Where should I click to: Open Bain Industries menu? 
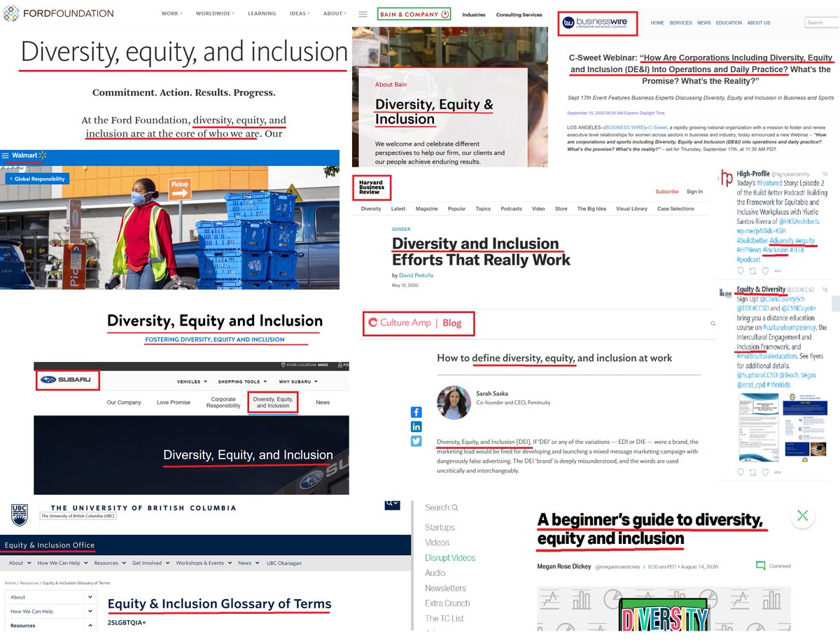tap(474, 15)
